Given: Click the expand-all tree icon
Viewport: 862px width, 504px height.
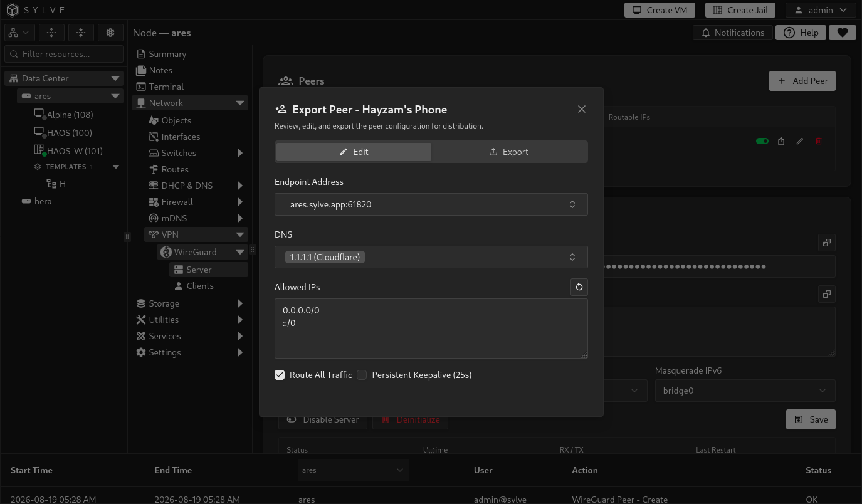Looking at the screenshot, I should pyautogui.click(x=51, y=33).
